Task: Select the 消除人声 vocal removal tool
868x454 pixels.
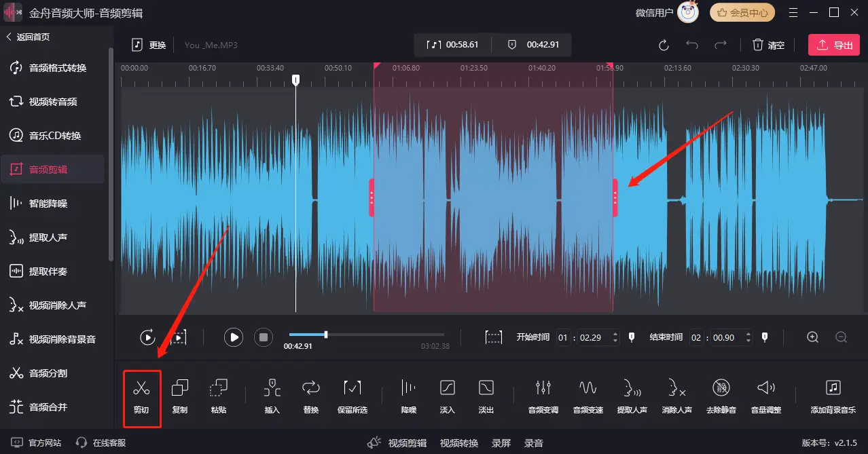Action: coord(676,398)
